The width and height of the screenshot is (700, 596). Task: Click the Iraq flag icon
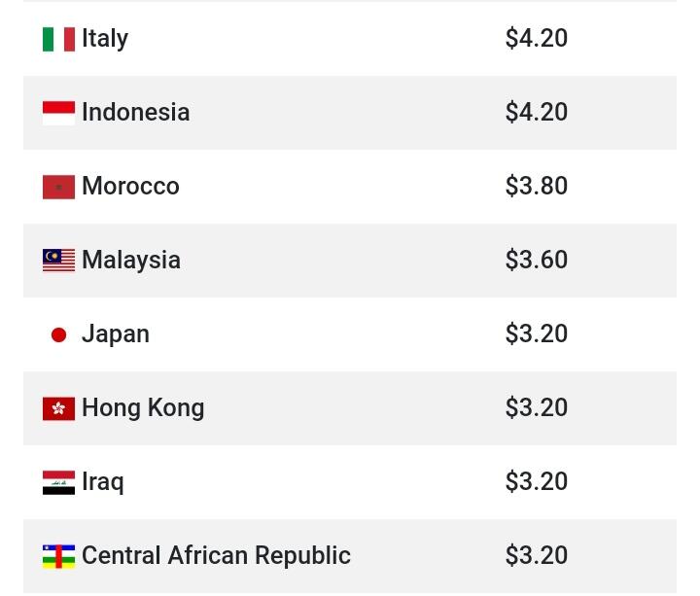pyautogui.click(x=58, y=482)
